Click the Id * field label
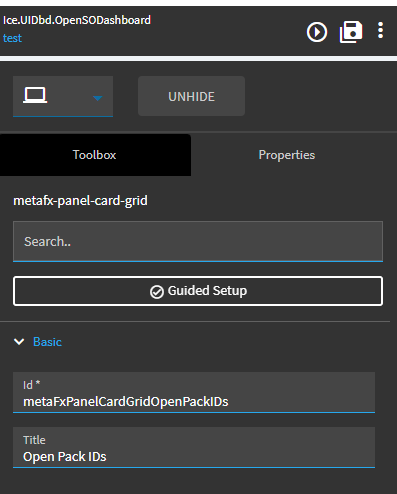 point(32,385)
